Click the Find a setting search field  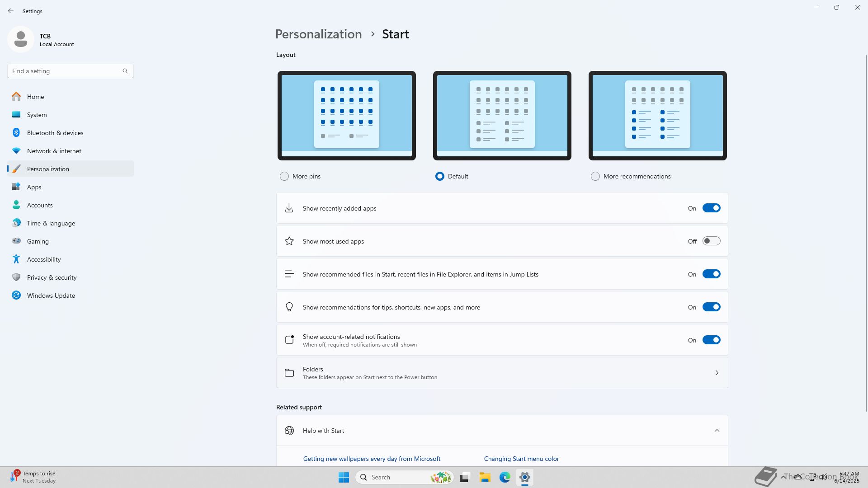tap(66, 71)
